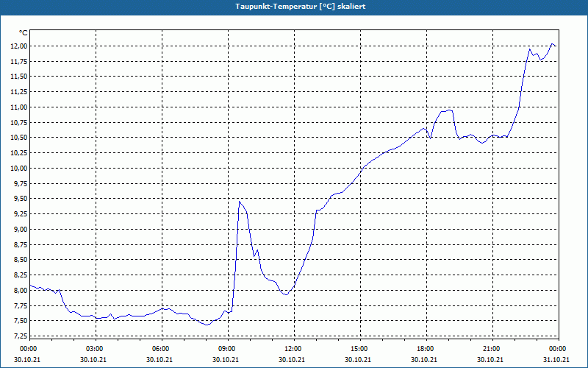Click the "03:00" time label on the x-axis

tap(96, 349)
